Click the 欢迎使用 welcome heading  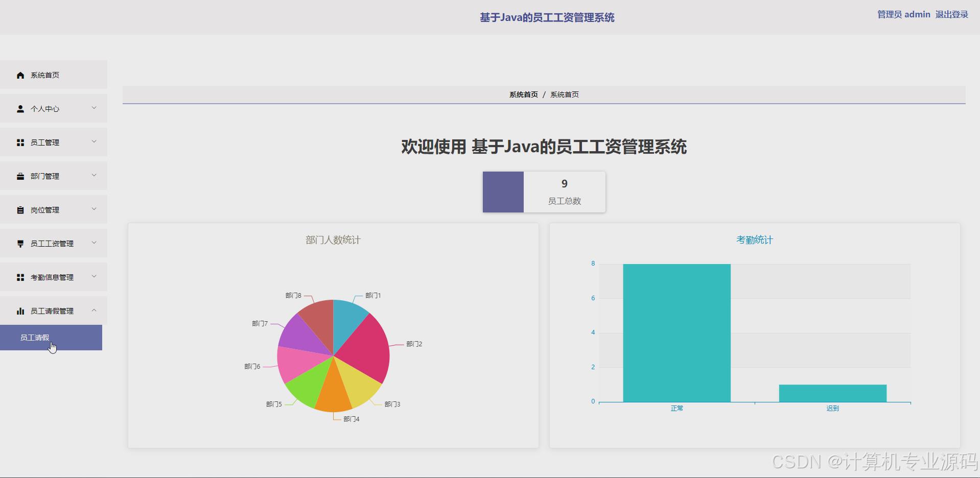click(x=544, y=147)
